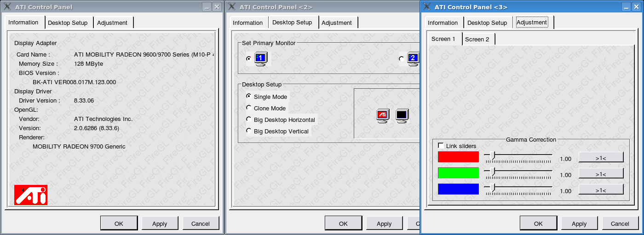Click X icon in first ATI Control Panel titlebar
This screenshot has width=644, height=235.
(x=8, y=6)
